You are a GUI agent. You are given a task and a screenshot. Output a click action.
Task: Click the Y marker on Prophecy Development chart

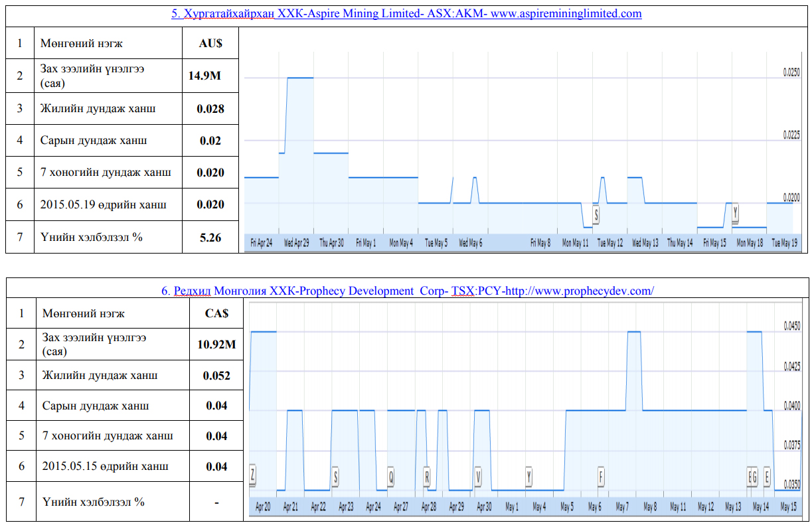528,476
